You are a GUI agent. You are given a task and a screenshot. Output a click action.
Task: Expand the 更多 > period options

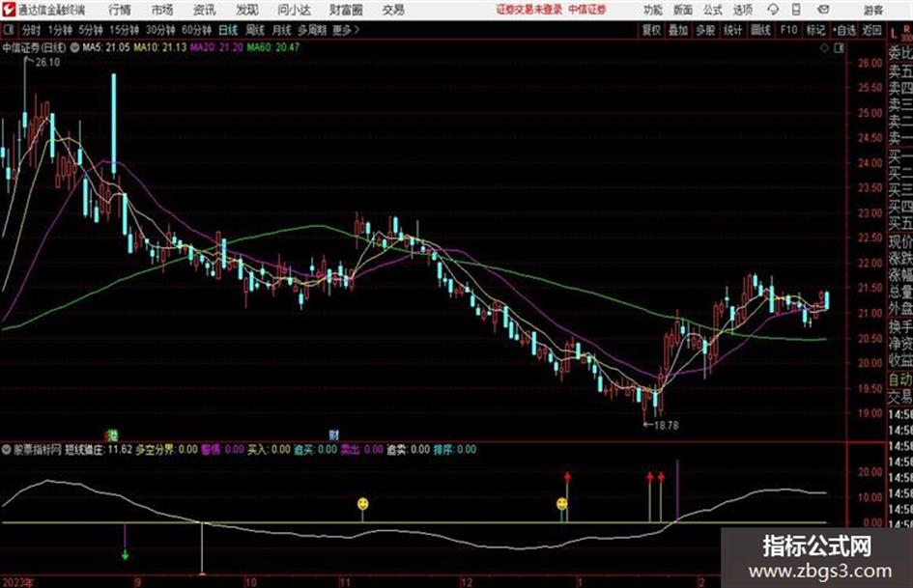point(346,30)
